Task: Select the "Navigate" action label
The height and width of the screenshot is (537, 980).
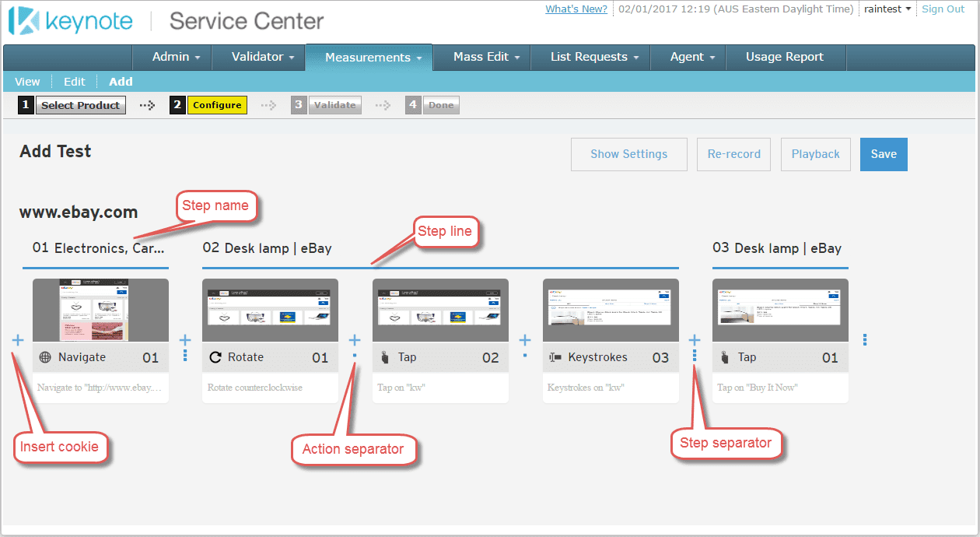Action: [82, 357]
